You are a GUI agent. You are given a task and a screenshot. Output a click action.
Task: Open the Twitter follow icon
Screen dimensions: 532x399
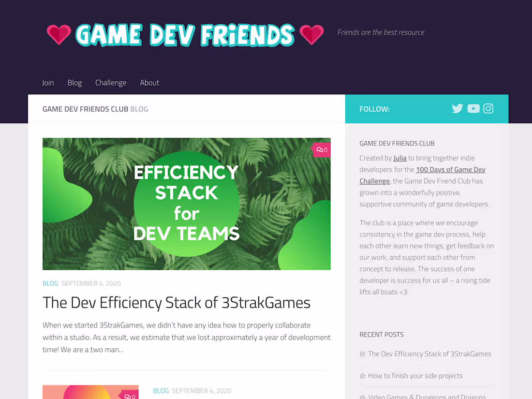[457, 108]
